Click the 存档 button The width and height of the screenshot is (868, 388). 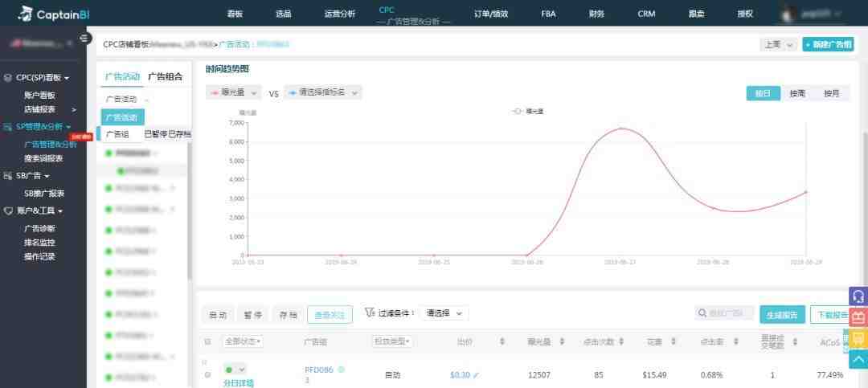(288, 314)
